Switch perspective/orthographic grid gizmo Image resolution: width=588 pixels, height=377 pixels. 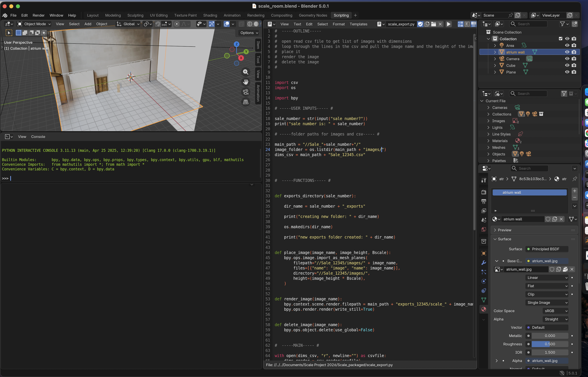point(246,102)
